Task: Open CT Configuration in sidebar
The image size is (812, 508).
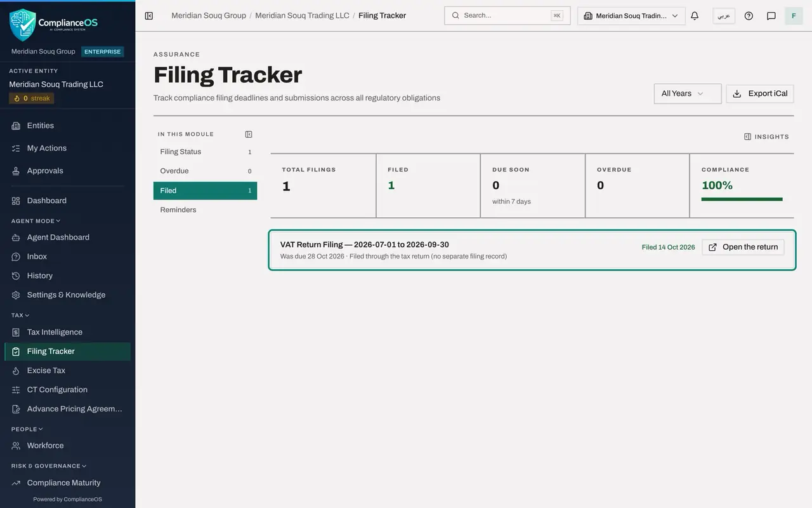Action: (x=67, y=390)
